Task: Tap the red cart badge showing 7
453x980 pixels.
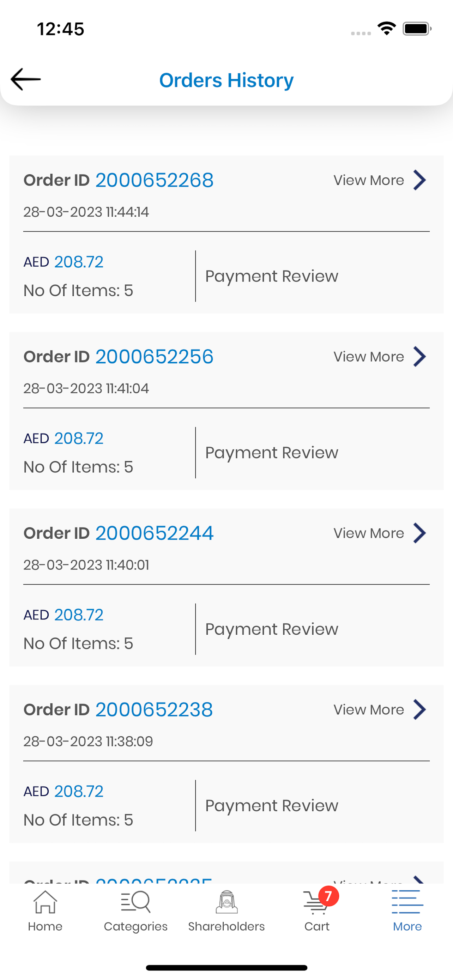Action: pyautogui.click(x=328, y=896)
